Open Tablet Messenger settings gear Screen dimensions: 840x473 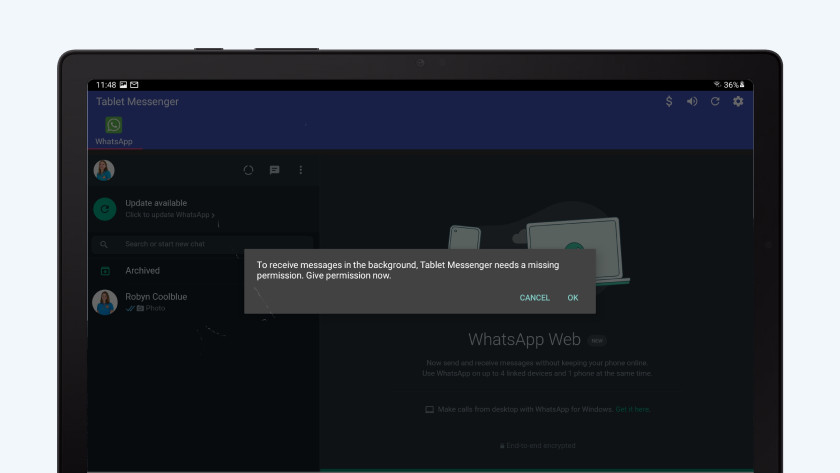738,102
